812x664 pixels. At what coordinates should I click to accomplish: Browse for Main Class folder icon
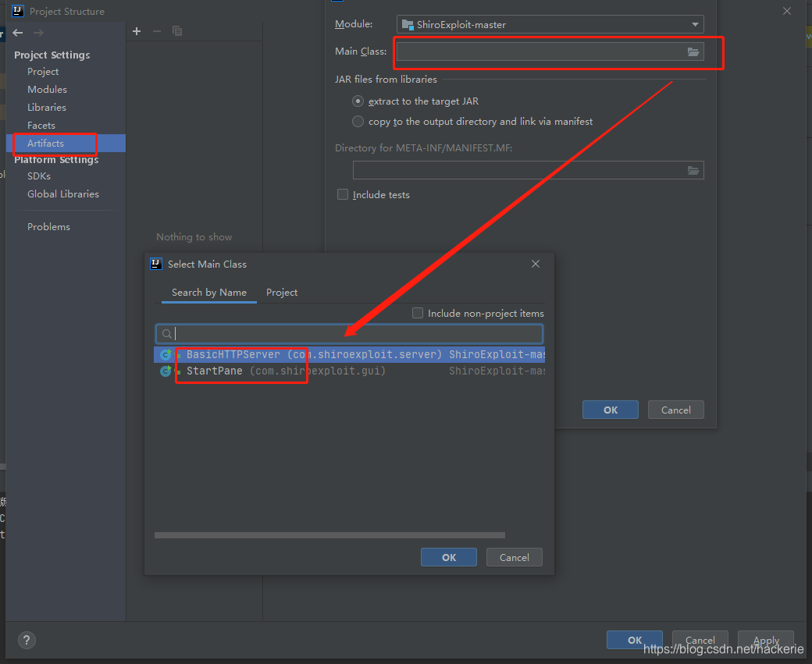(693, 51)
